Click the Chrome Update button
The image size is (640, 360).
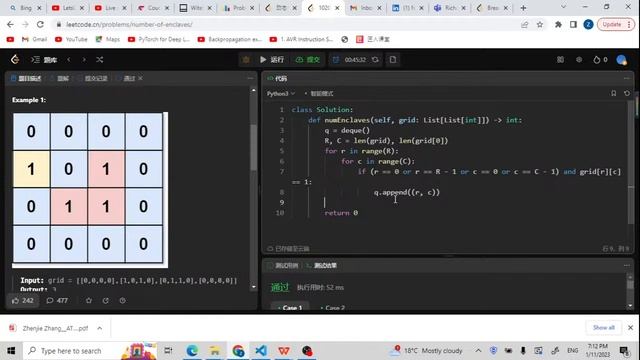[616, 24]
